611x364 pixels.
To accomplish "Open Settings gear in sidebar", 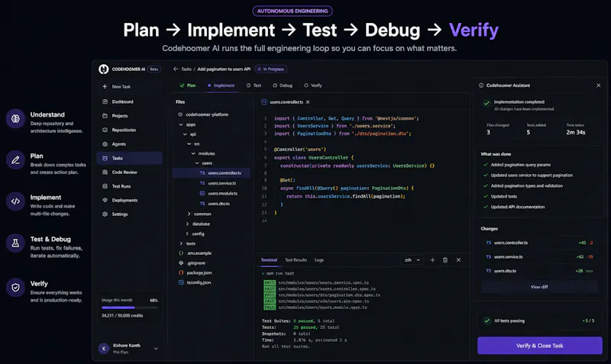I will click(105, 214).
